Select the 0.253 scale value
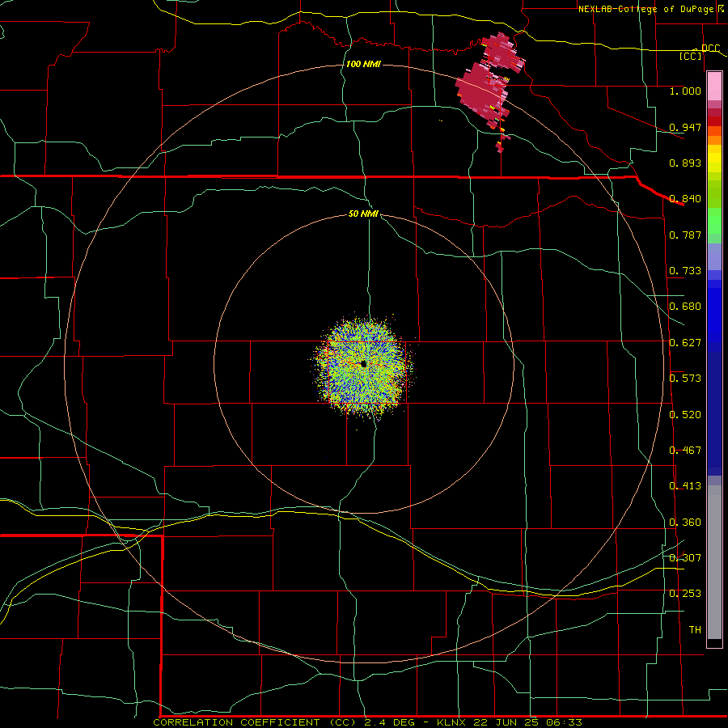 (x=685, y=594)
